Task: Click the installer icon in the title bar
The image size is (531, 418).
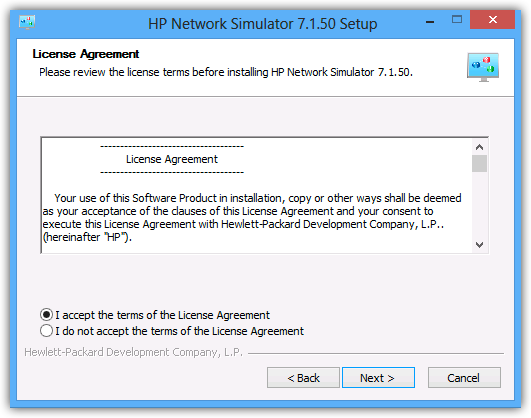Action: (x=27, y=23)
